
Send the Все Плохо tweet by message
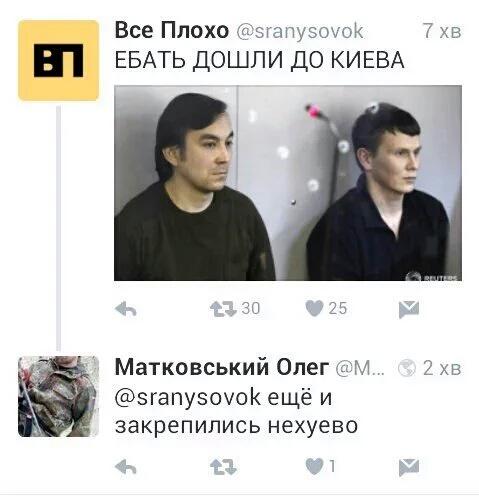[409, 309]
